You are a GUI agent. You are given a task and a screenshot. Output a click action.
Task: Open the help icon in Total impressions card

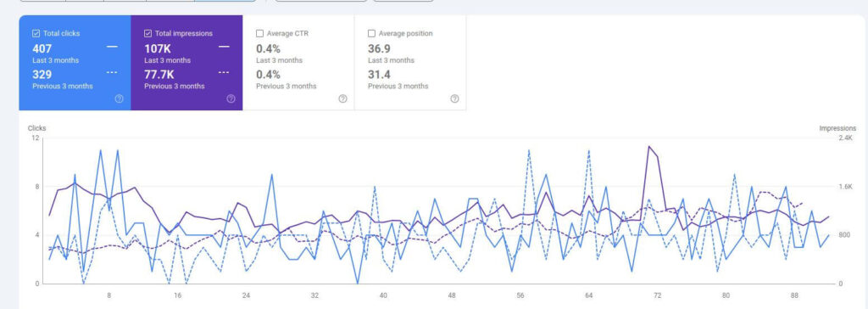point(231,98)
